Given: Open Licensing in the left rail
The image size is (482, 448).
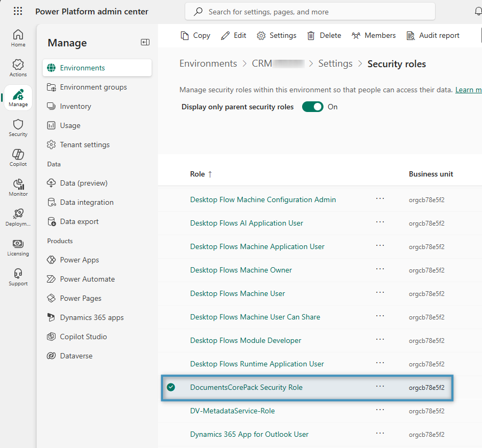Looking at the screenshot, I should [x=18, y=247].
